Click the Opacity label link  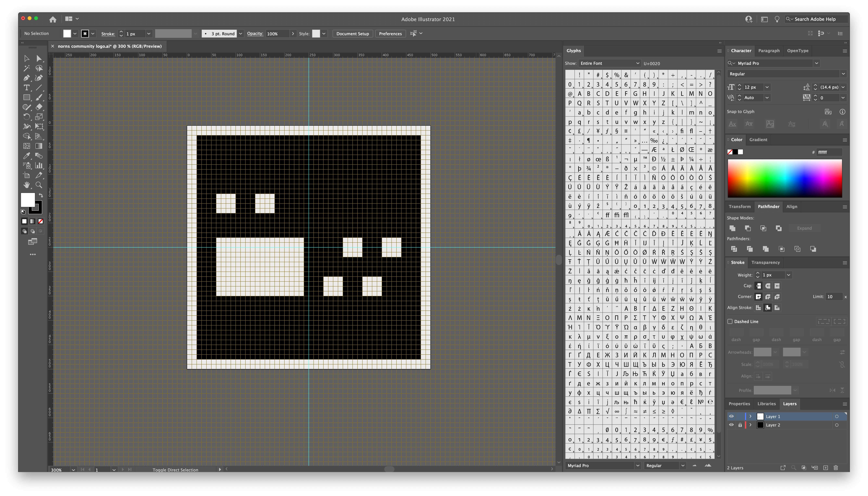[x=255, y=33]
